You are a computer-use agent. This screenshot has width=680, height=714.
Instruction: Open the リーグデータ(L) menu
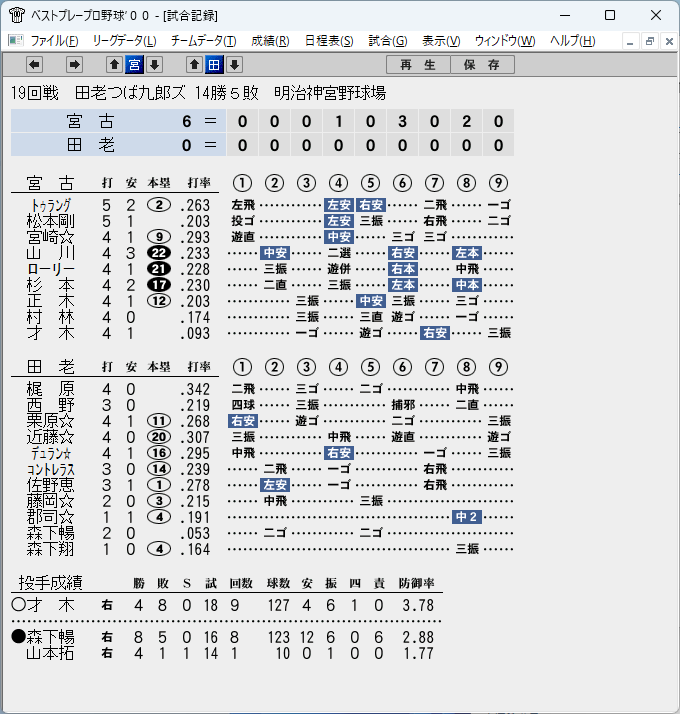pyautogui.click(x=124, y=41)
